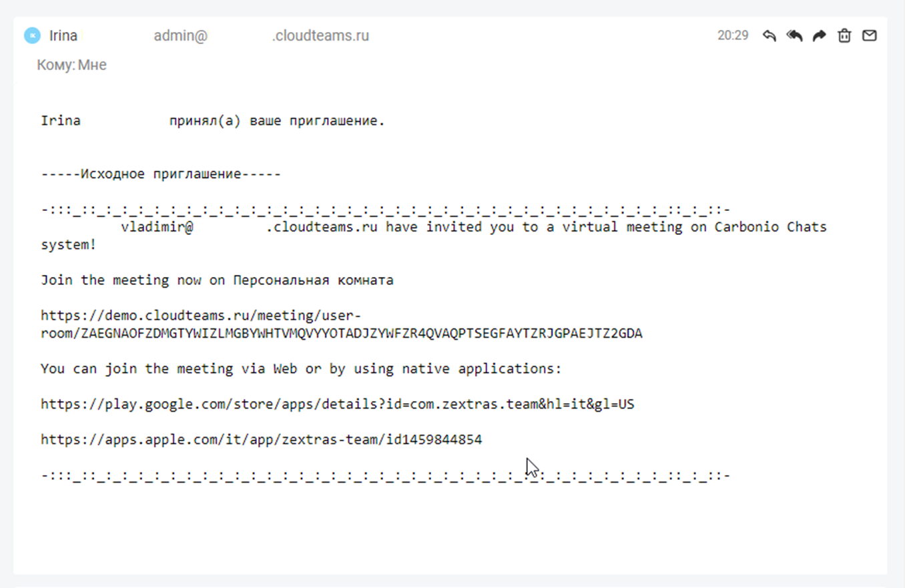Click the 20:29 message timestamp

pyautogui.click(x=733, y=35)
